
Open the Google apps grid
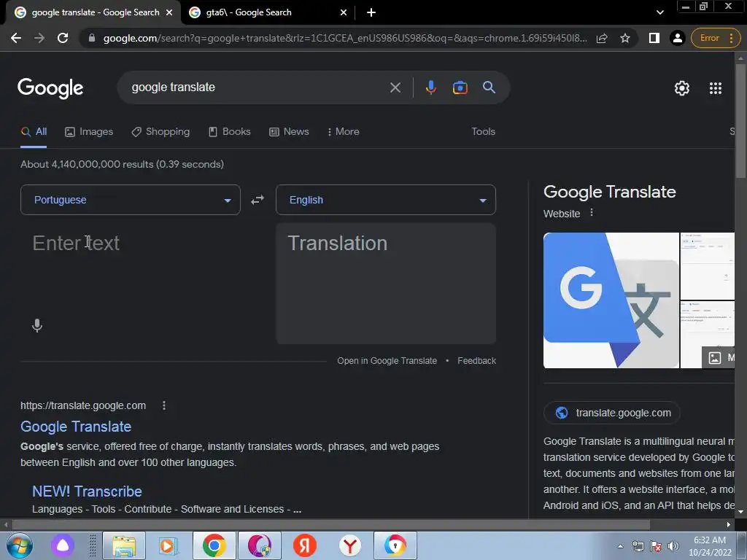(x=715, y=88)
